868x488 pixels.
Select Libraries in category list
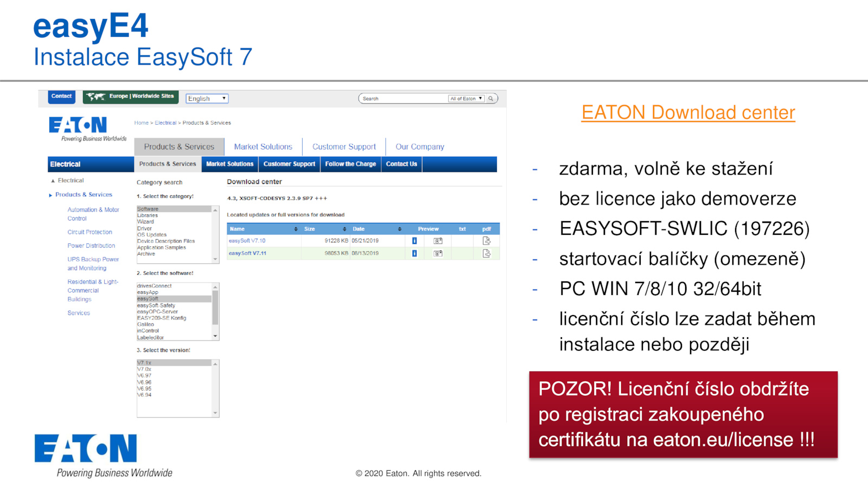pyautogui.click(x=148, y=215)
